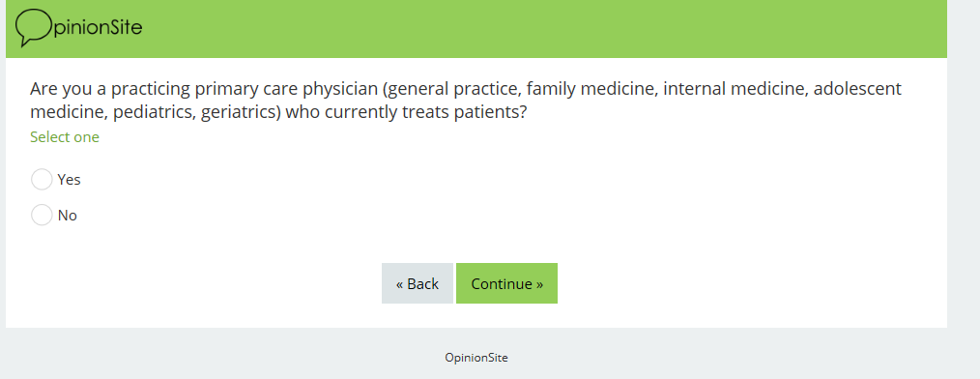Click the primary care physician question text

coord(466,100)
